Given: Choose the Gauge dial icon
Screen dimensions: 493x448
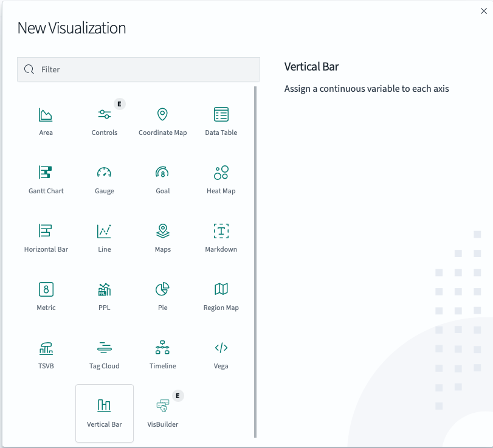Looking at the screenshot, I should point(104,172).
